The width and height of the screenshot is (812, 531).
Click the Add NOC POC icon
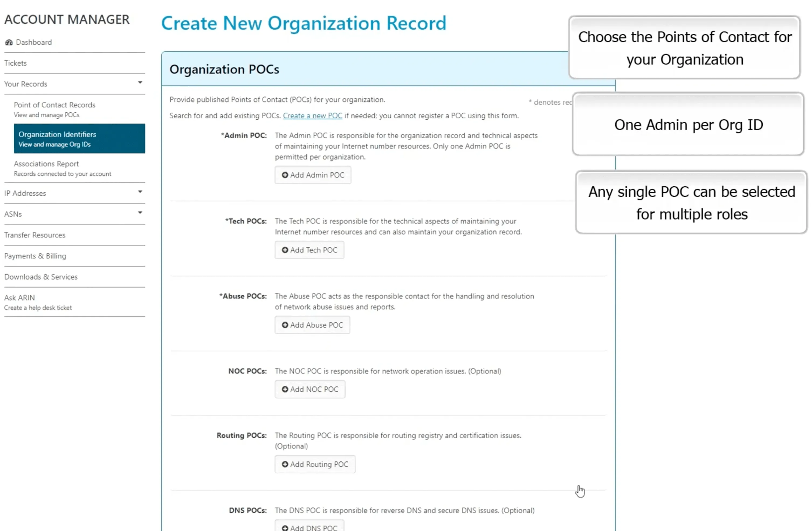tap(284, 389)
